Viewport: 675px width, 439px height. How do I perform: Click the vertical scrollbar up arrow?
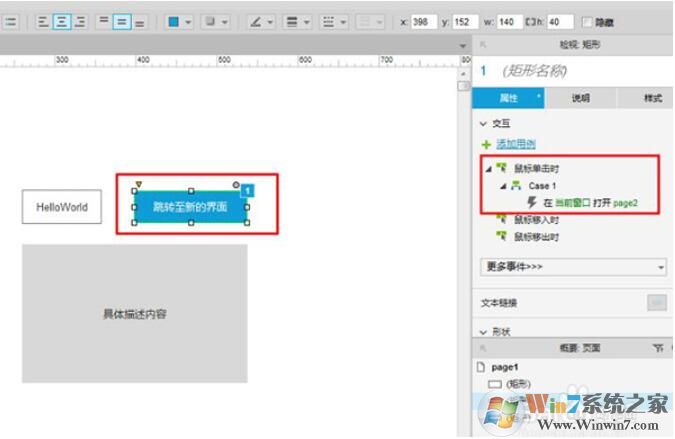[463, 74]
